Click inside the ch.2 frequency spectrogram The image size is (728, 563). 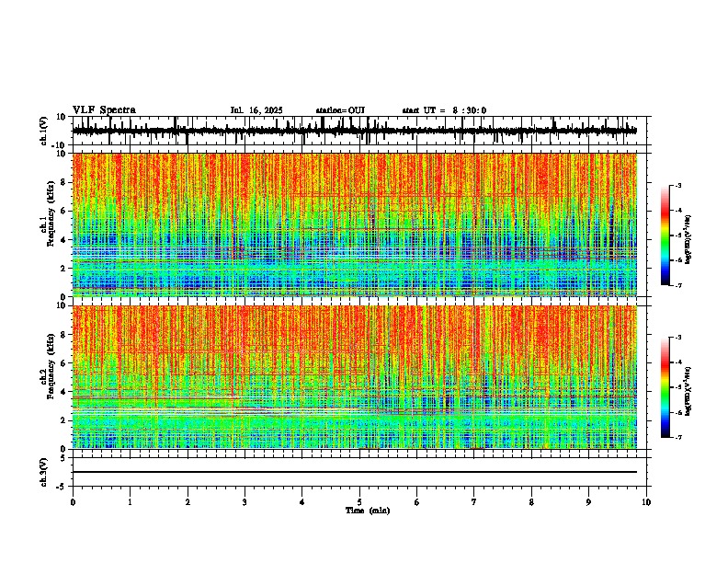tap(355, 377)
